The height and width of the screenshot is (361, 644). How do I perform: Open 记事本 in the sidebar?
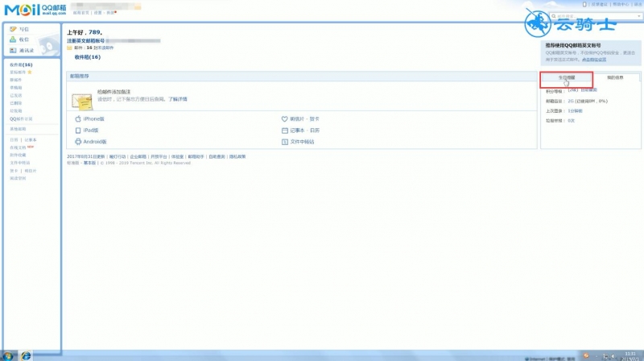31,139
